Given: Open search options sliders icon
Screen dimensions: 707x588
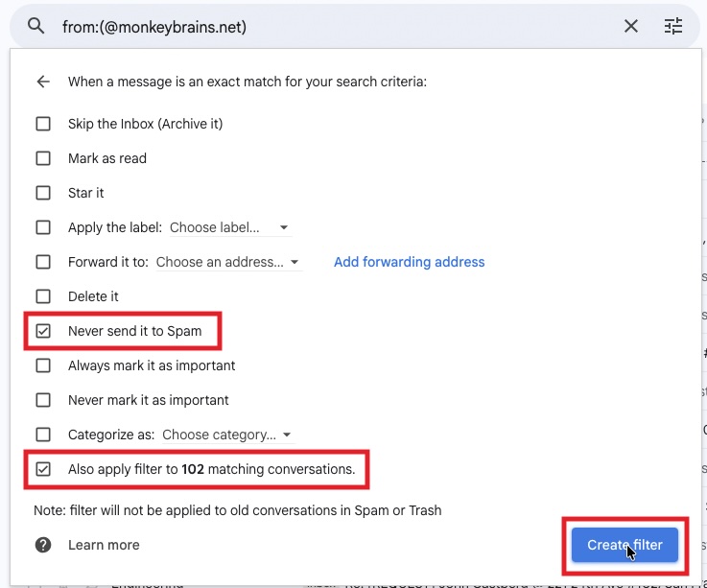Looking at the screenshot, I should click(x=673, y=26).
